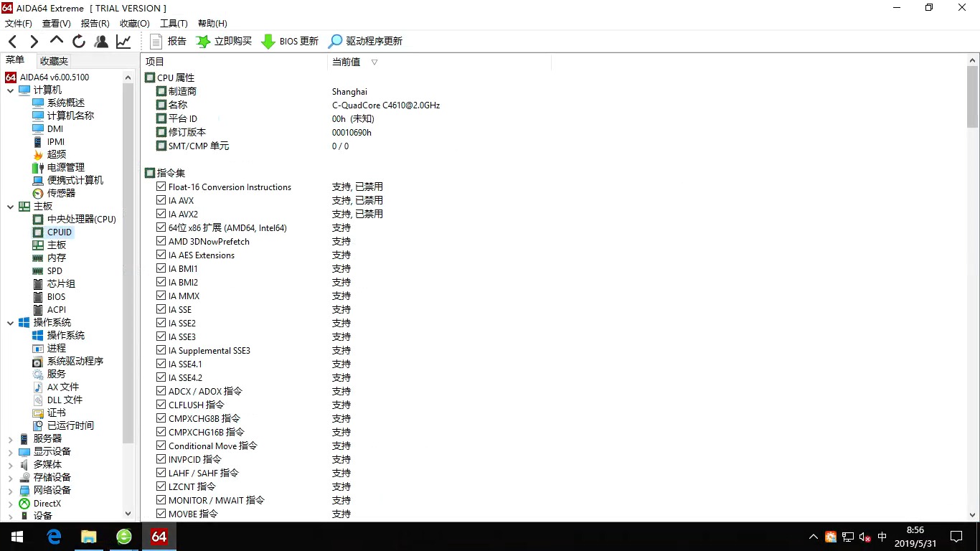Open the 收藏(O) menu
The image size is (980, 551).
135,24
